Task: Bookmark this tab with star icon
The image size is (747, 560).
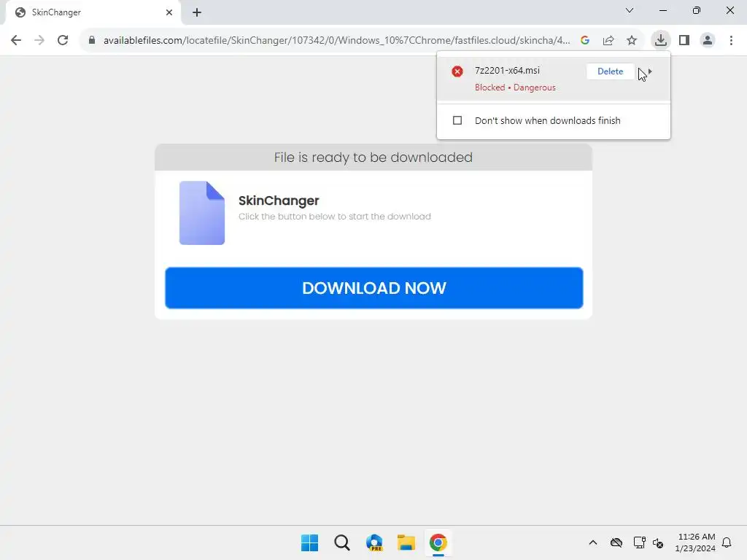Action: (x=632, y=40)
